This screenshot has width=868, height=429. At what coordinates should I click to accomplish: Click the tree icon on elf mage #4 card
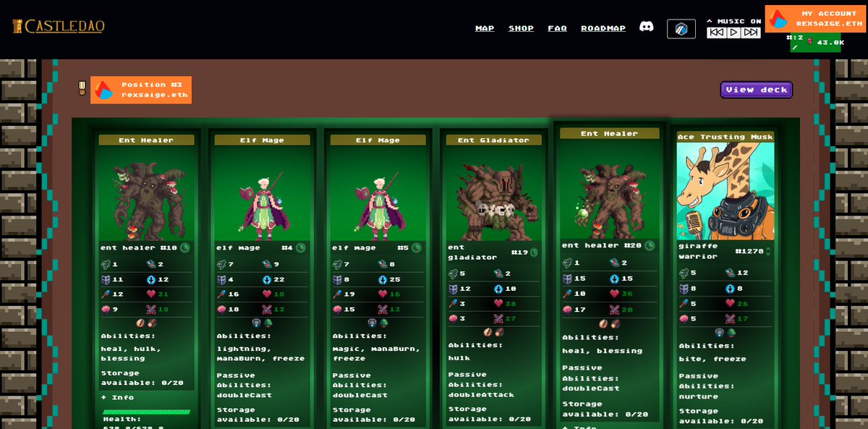coord(268,323)
